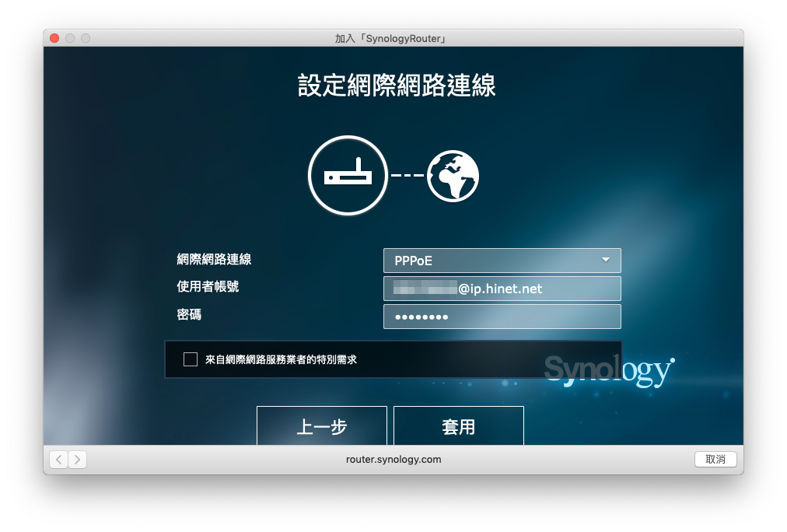787x532 pixels.
Task: Click the 密碼 label
Action: click(189, 315)
